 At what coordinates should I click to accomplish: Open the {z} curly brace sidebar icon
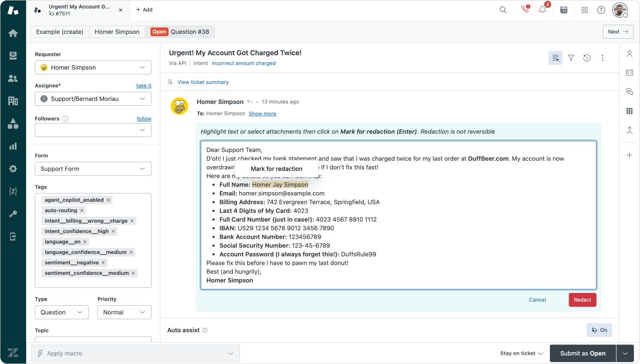pos(13,191)
